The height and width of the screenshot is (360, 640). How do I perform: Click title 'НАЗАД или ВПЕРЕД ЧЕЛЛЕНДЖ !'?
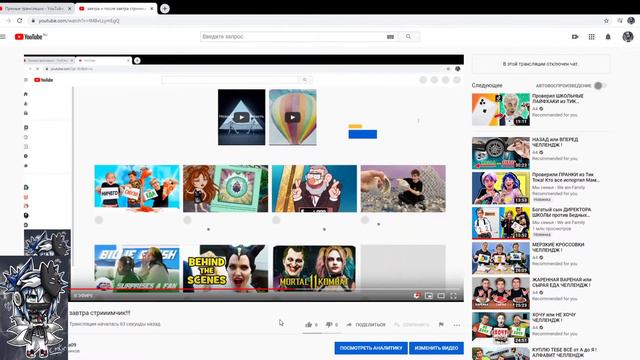click(555, 142)
